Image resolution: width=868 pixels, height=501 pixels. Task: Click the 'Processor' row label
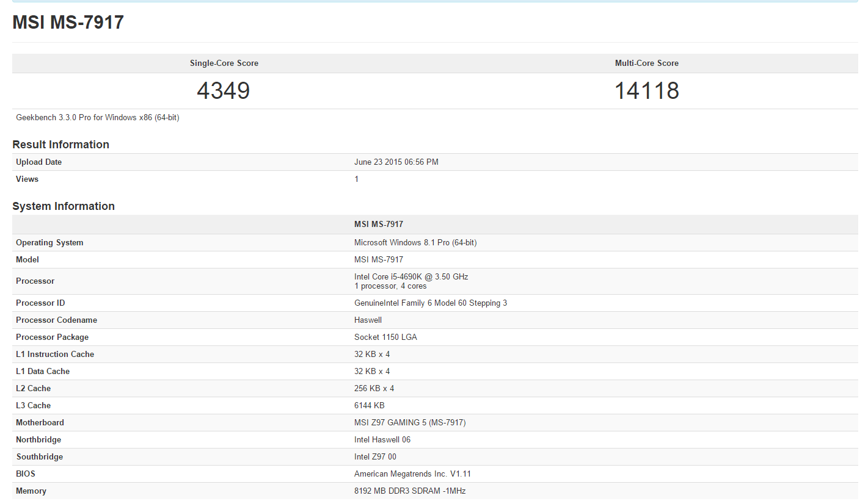click(x=35, y=281)
